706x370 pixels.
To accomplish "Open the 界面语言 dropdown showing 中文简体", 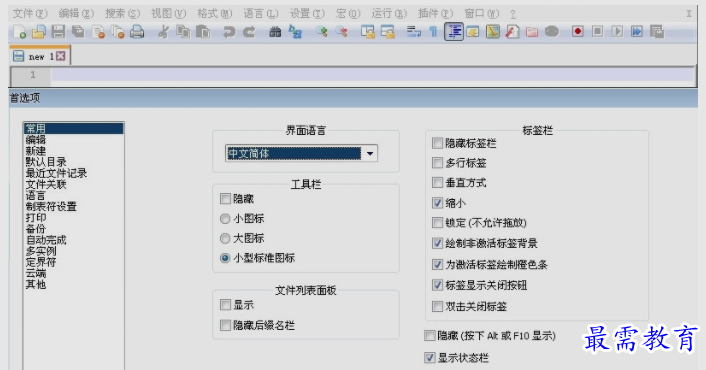I will [301, 153].
